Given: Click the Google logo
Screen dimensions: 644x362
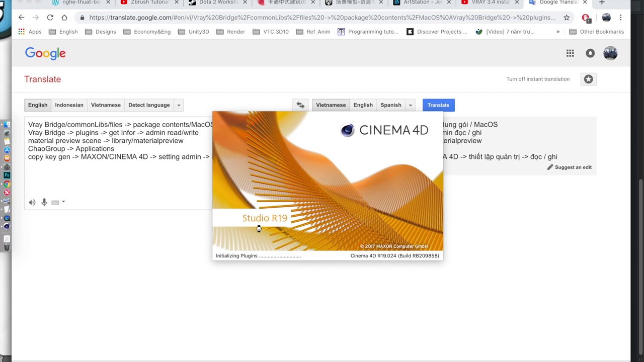Looking at the screenshot, I should point(45,53).
